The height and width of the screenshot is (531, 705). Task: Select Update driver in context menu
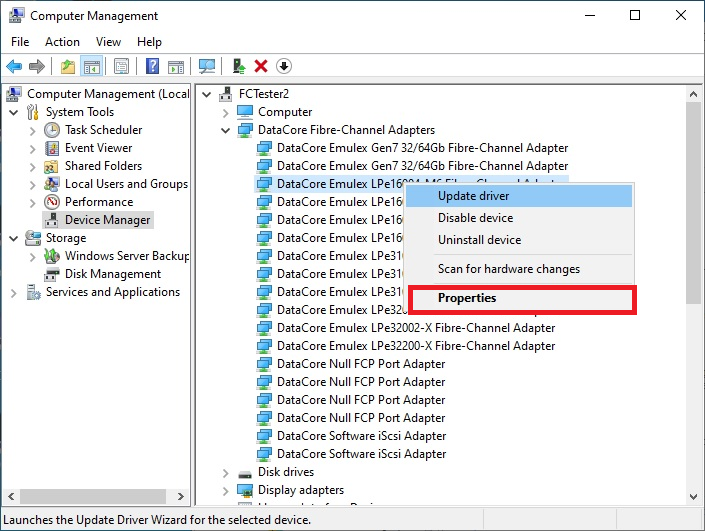tap(473, 196)
